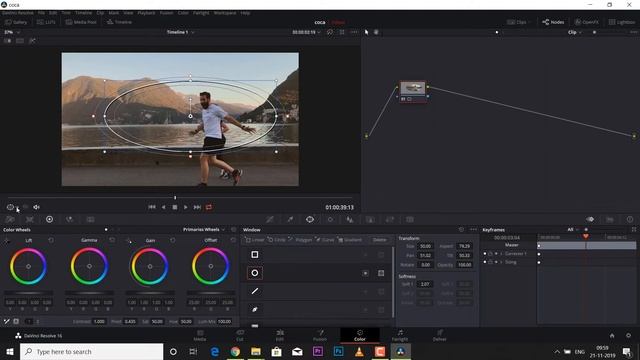
Task: Select the Linear window shape row icon
Action: click(255, 255)
